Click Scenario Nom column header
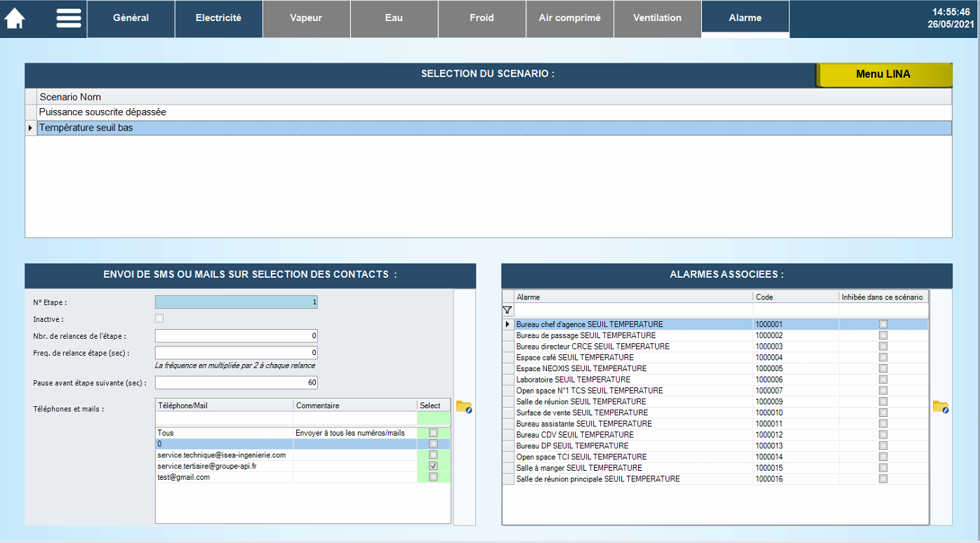 pyautogui.click(x=494, y=97)
